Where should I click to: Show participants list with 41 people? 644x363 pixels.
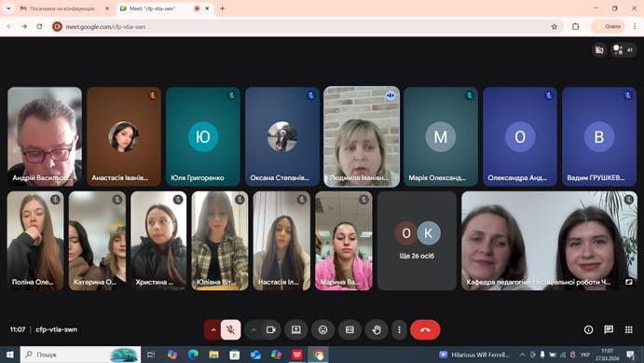click(x=623, y=50)
